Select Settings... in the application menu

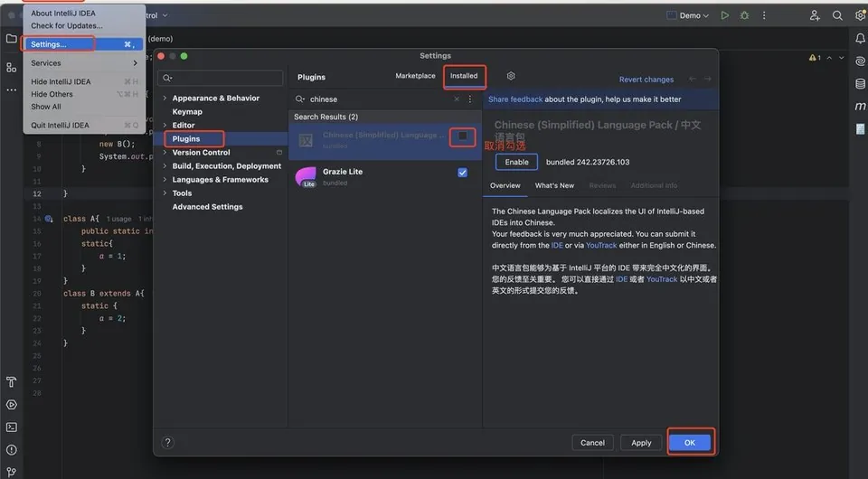tap(83, 44)
